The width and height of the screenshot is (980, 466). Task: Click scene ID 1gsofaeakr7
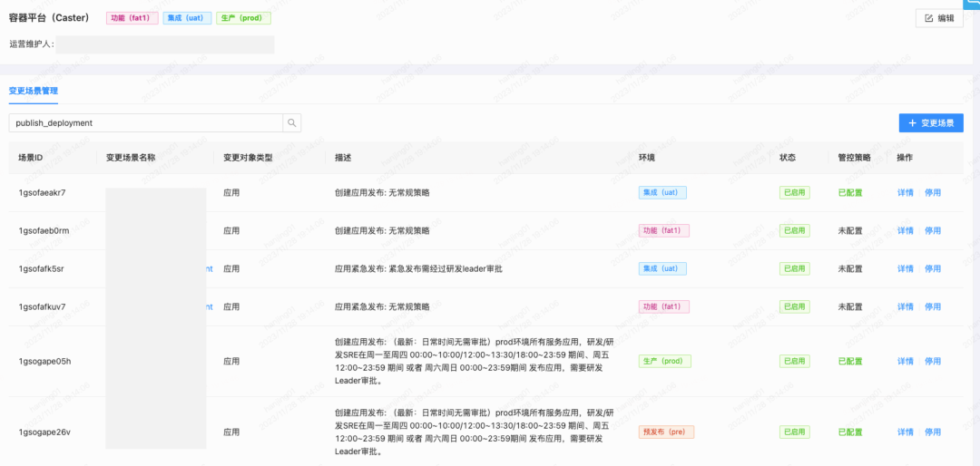pos(42,193)
